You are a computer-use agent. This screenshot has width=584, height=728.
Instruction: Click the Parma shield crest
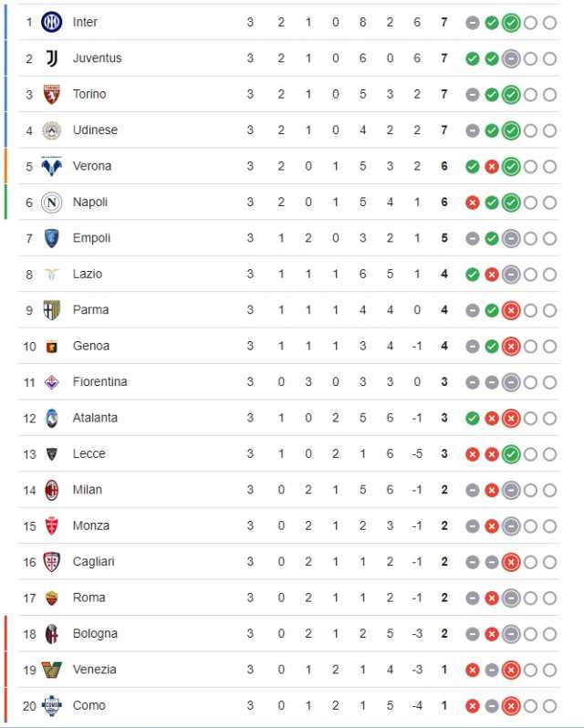(x=51, y=310)
